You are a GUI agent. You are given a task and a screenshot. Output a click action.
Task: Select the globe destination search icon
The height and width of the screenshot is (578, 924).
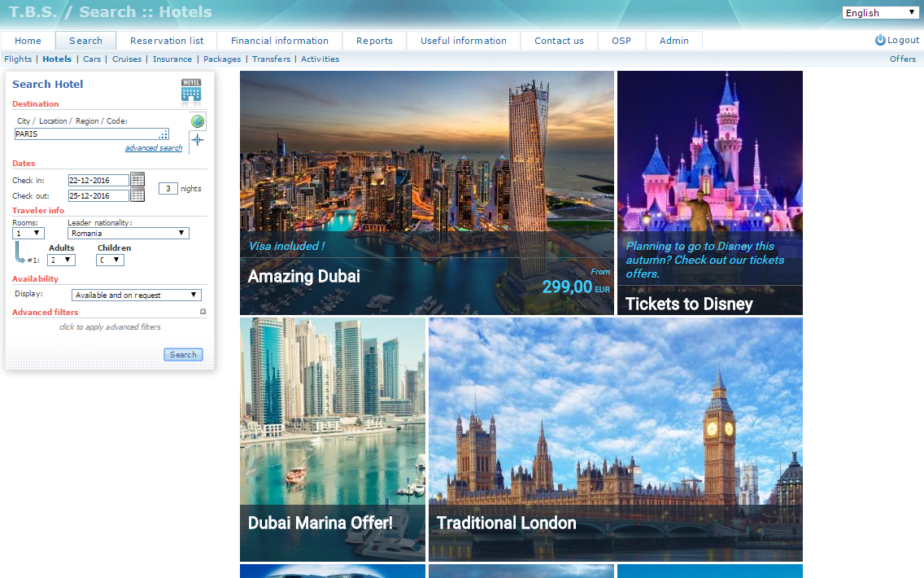point(198,121)
